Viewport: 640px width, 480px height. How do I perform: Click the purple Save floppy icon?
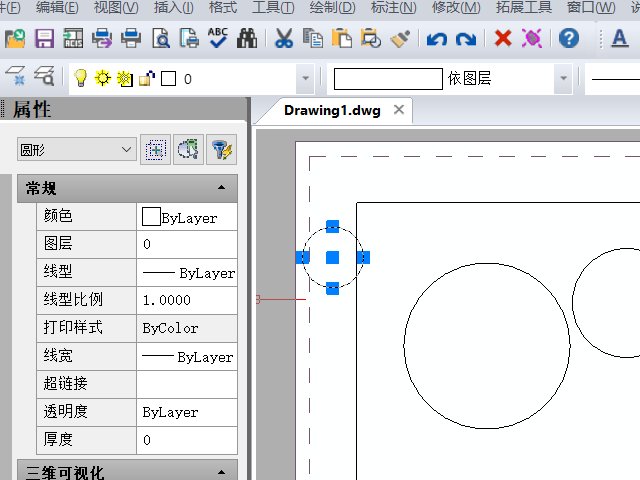(x=44, y=39)
